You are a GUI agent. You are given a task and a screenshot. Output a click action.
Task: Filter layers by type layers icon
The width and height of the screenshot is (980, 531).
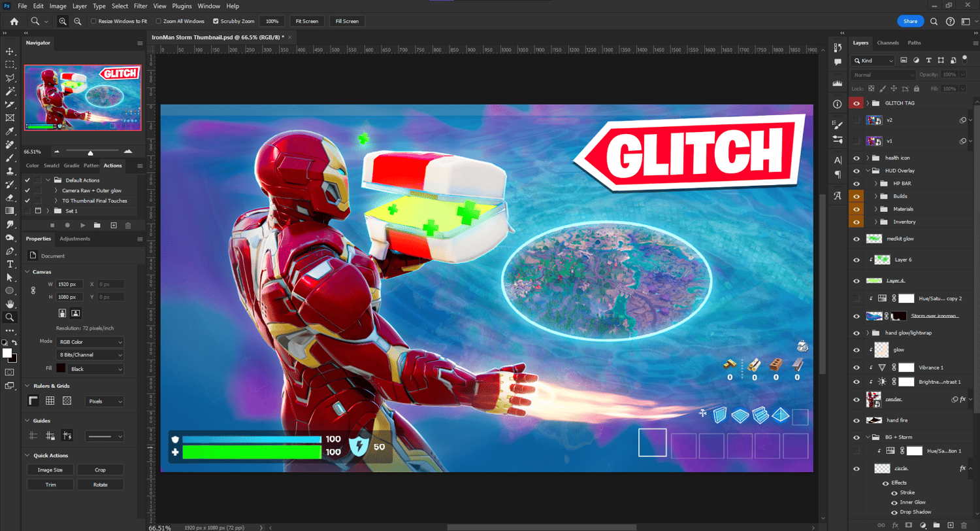[x=928, y=60]
